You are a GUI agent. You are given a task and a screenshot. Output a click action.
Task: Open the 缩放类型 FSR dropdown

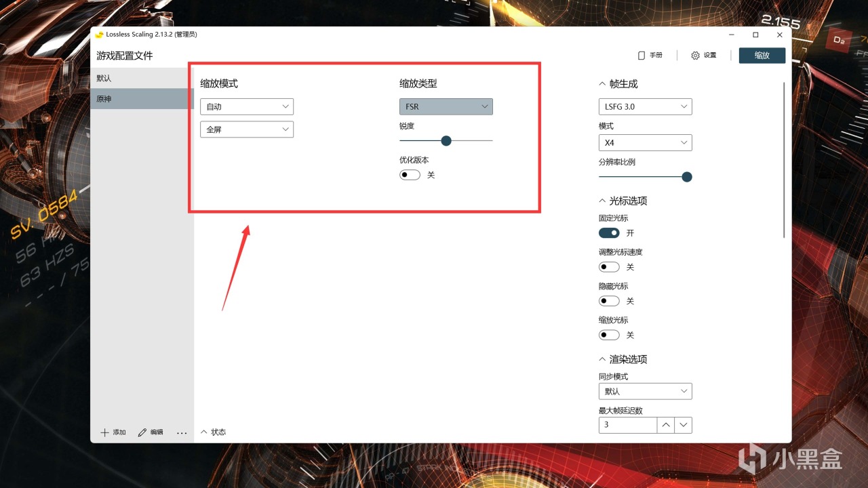coord(446,106)
